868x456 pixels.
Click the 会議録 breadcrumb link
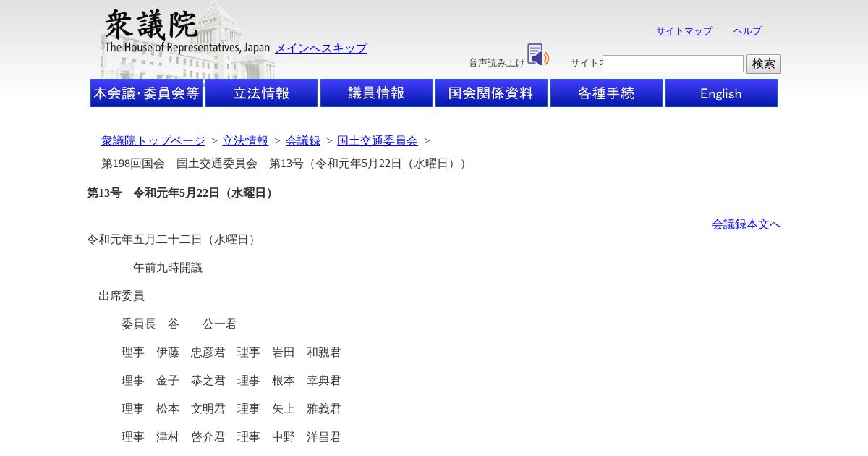[303, 141]
